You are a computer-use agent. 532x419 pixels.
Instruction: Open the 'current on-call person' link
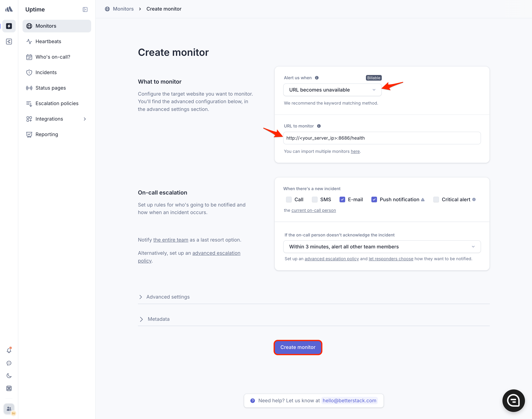point(313,210)
